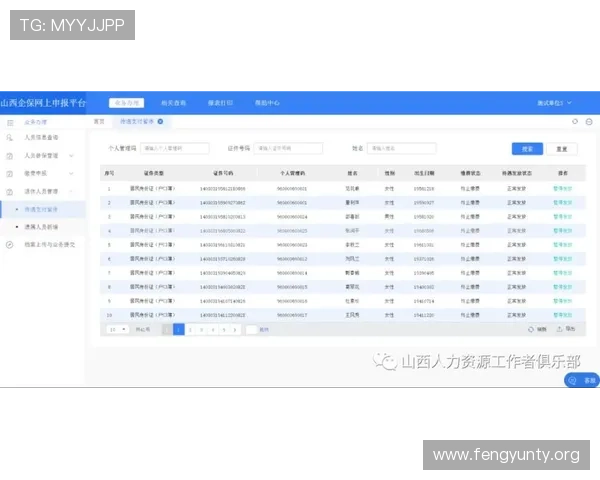Click the page jump number box

click(251, 330)
